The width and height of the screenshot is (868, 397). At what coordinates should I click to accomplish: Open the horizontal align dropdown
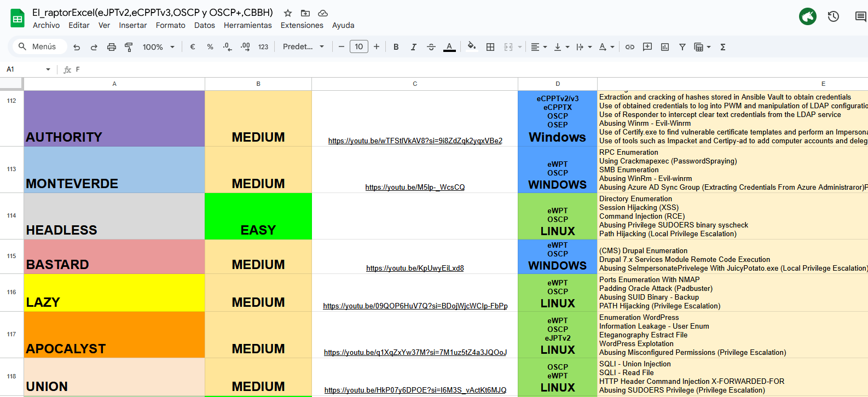[x=539, y=47]
